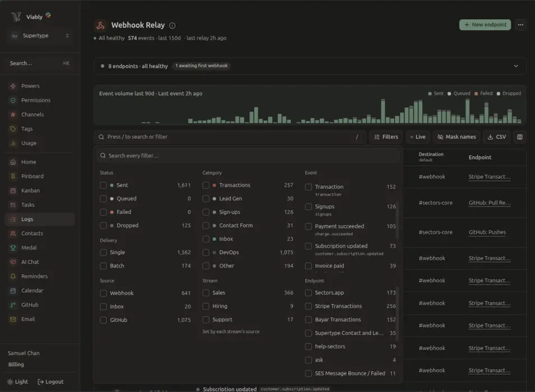
Task: Select Samuel Chan account entry
Action: point(24,353)
